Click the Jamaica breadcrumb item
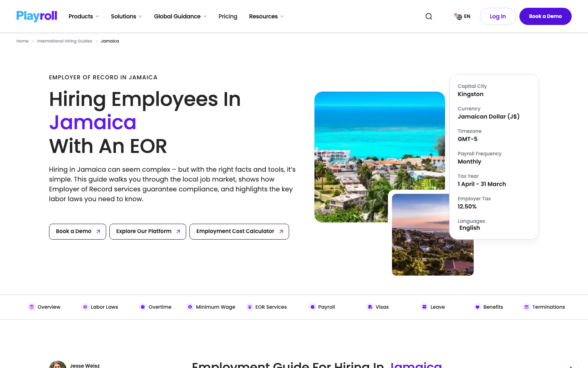Viewport: 588px width, 368px height. point(110,41)
